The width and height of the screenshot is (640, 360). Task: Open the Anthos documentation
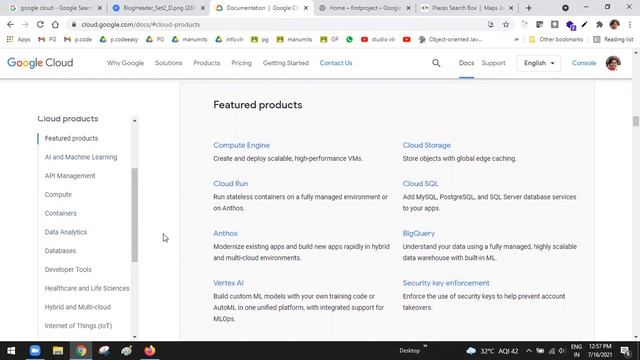click(225, 233)
